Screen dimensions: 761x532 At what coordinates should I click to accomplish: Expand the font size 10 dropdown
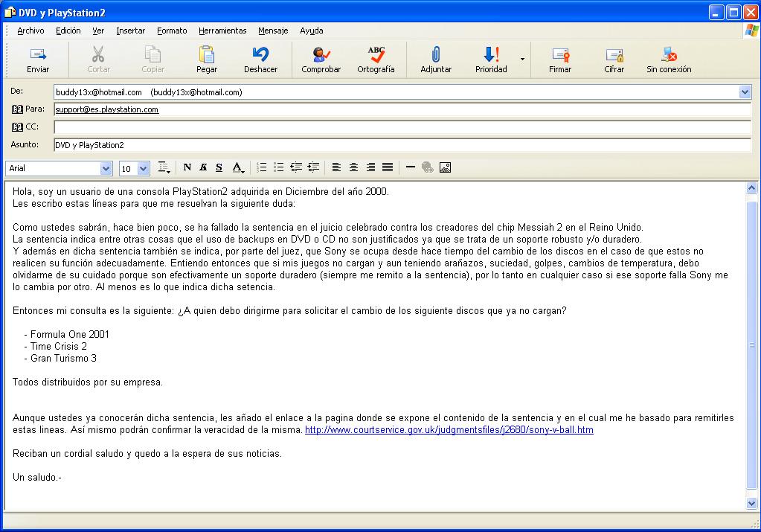[143, 168]
